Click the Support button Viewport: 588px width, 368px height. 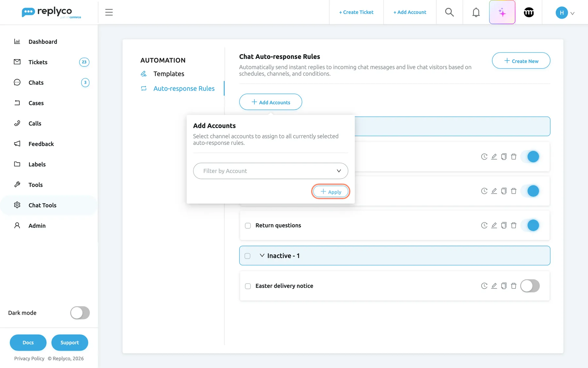click(x=70, y=342)
